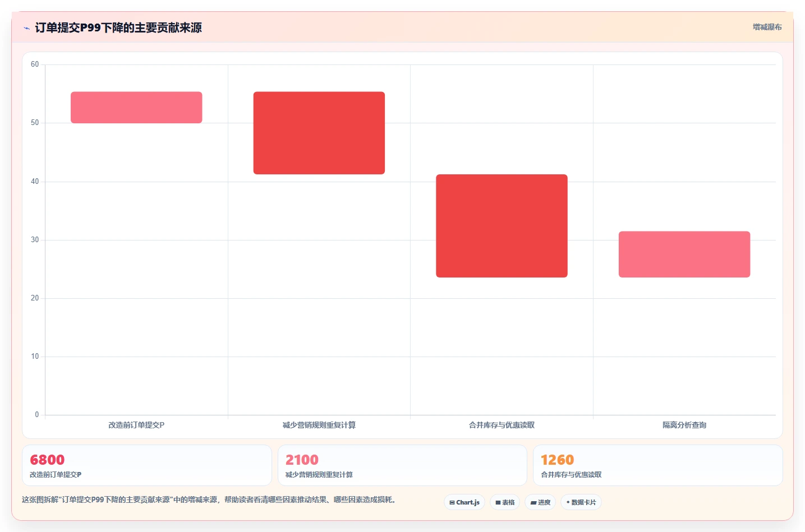Click the x-axis label 减少营销规则重复计算
This screenshot has height=532, width=805.
(319, 425)
